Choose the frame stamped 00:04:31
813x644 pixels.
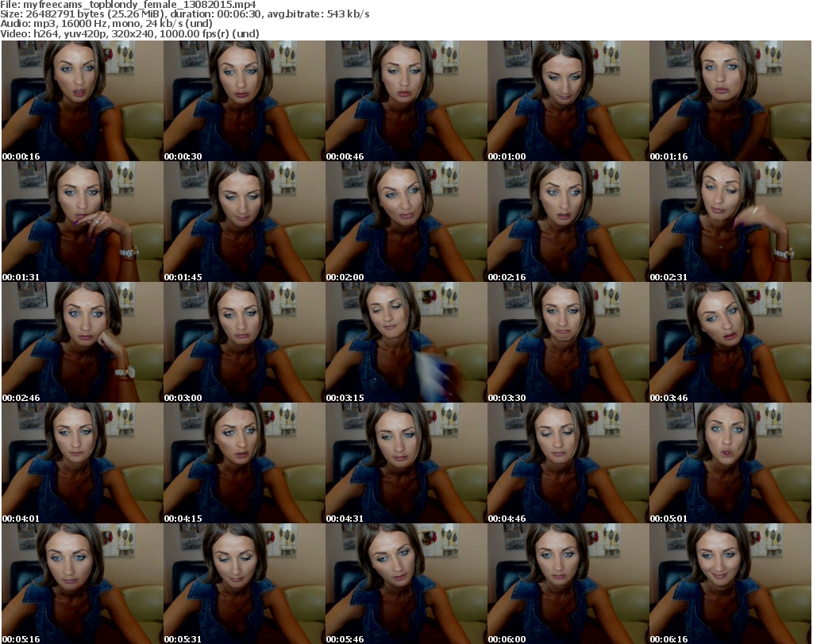(406, 463)
